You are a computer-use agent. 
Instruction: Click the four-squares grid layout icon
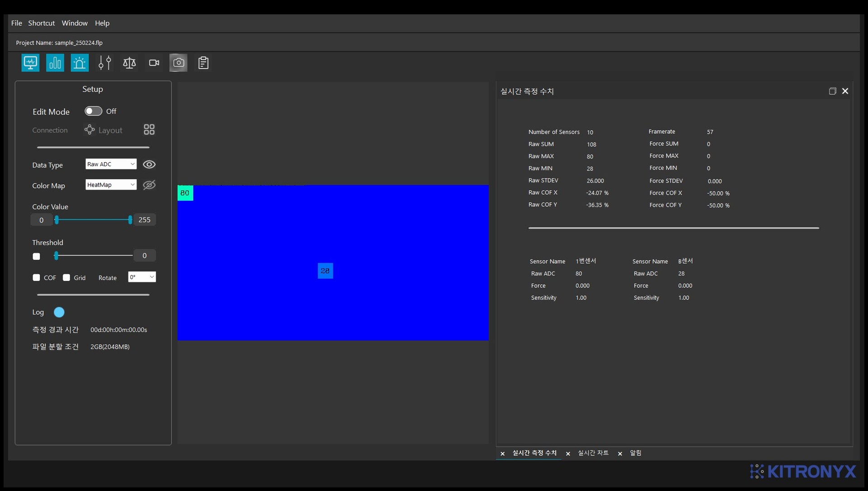pyautogui.click(x=149, y=130)
